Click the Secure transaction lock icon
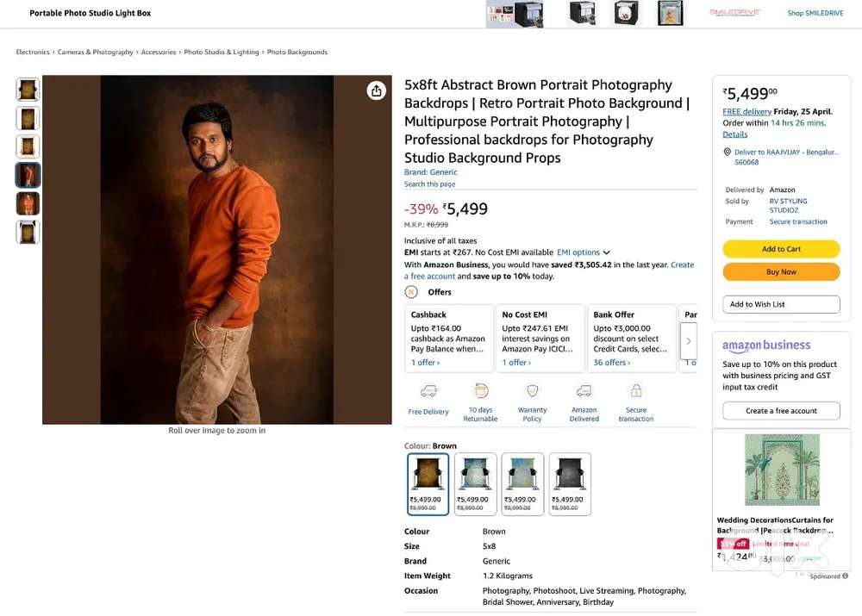 click(636, 391)
